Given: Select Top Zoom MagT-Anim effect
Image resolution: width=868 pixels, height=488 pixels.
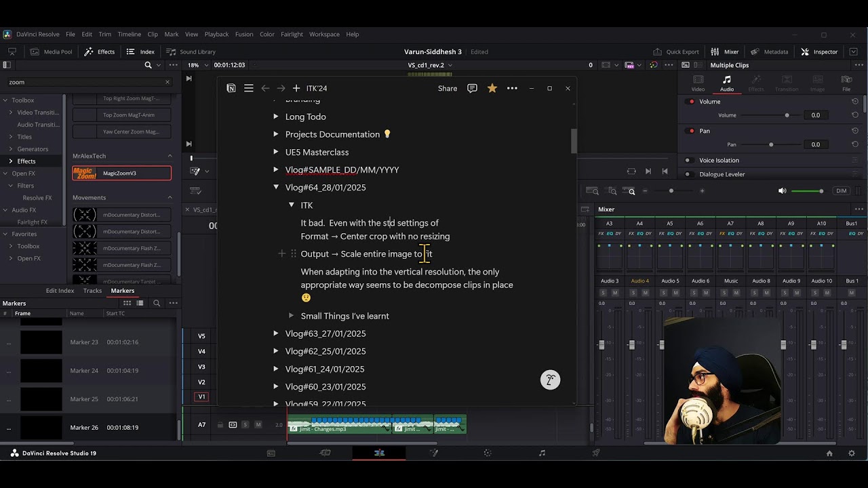Looking at the screenshot, I should [x=122, y=115].
